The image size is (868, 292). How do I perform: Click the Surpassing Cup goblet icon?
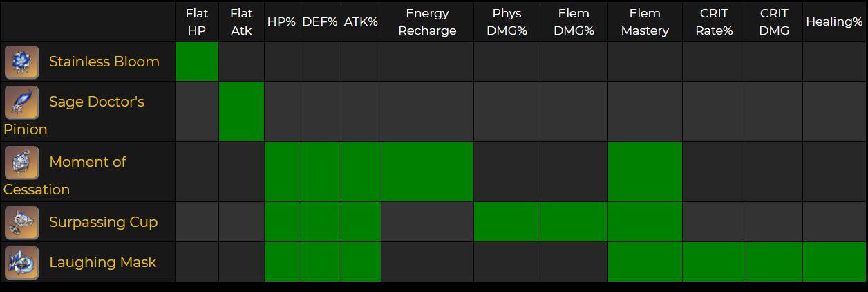pos(21,223)
